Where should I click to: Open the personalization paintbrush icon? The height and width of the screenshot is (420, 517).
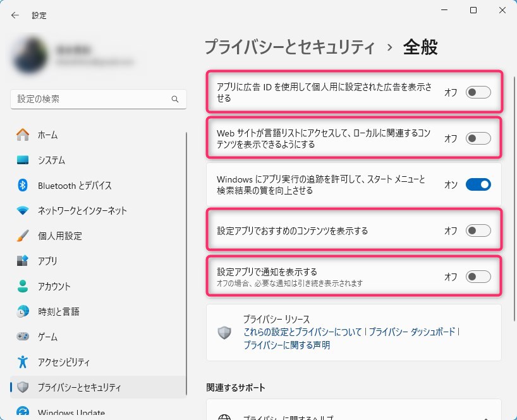[x=23, y=236]
